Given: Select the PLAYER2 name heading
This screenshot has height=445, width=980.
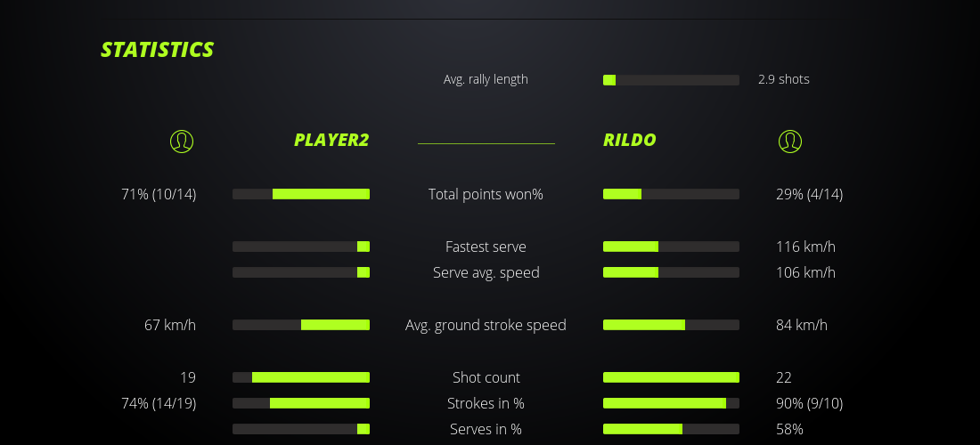Looking at the screenshot, I should [331, 141].
